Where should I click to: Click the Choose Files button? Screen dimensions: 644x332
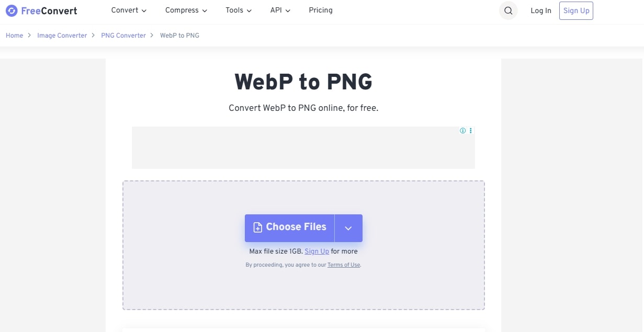[x=289, y=227]
